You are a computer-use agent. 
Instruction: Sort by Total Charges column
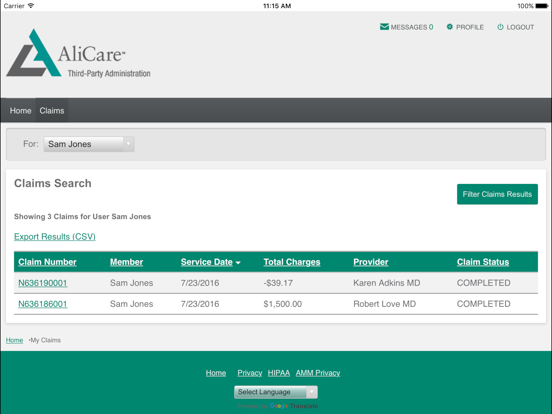(x=292, y=262)
